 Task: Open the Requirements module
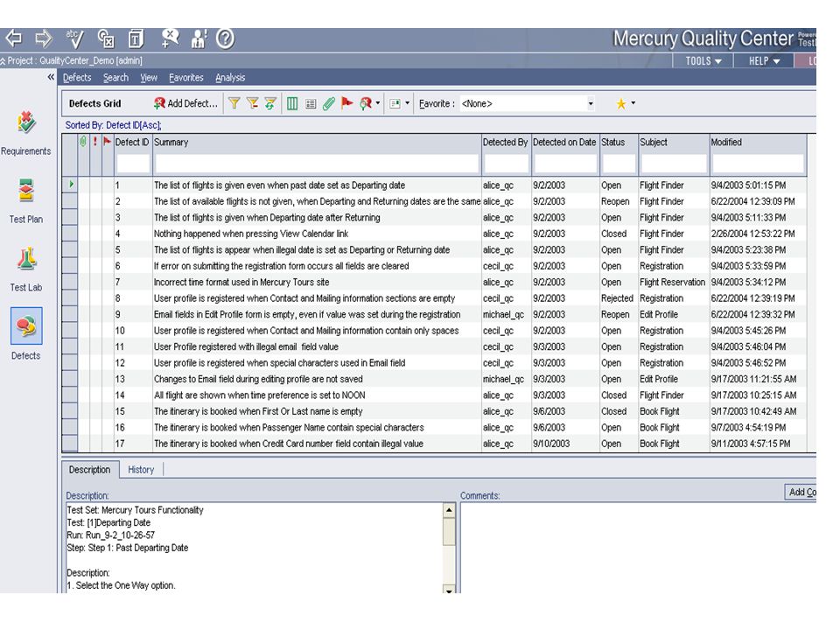click(x=25, y=133)
